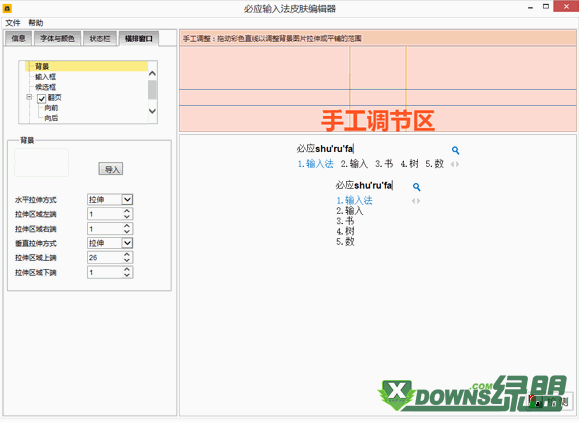The height and width of the screenshot is (422, 579).
Task: Click the element tree scrollbar thumb
Action: click(152, 90)
